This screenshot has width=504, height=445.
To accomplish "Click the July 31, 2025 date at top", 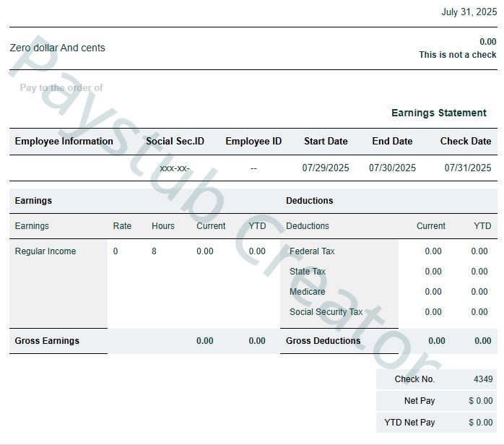I will tap(469, 12).
